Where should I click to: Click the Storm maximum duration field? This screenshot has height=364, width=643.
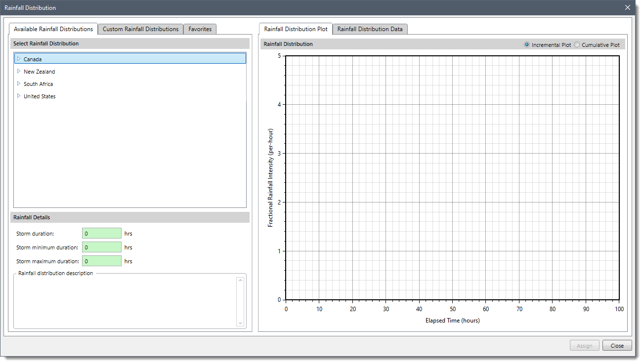(101, 261)
